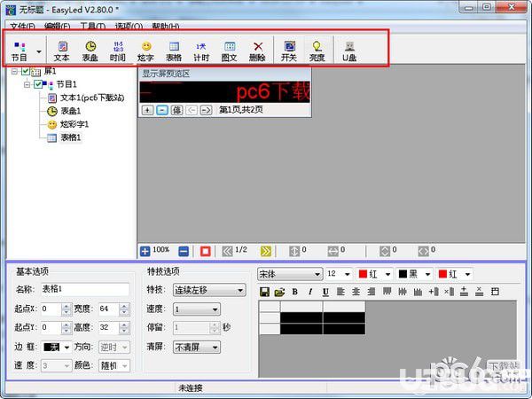Stop preview with red square icon
532x399 pixels.
coord(206,252)
